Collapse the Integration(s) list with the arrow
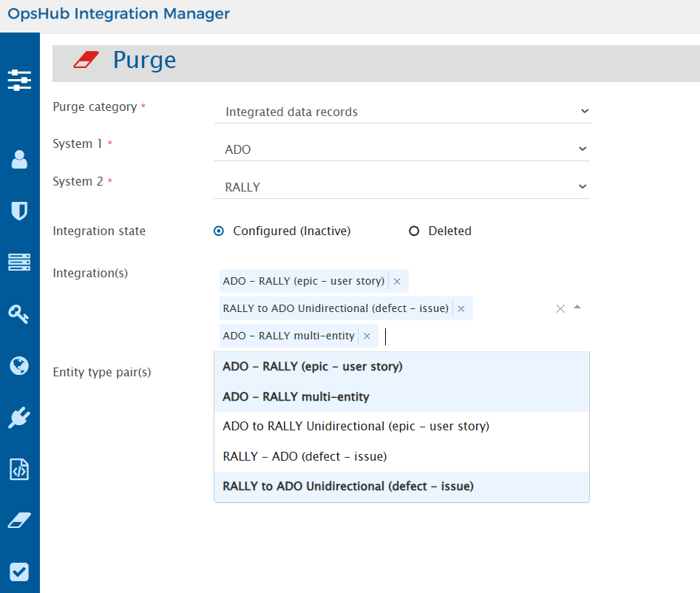The height and width of the screenshot is (593, 700). (x=577, y=308)
